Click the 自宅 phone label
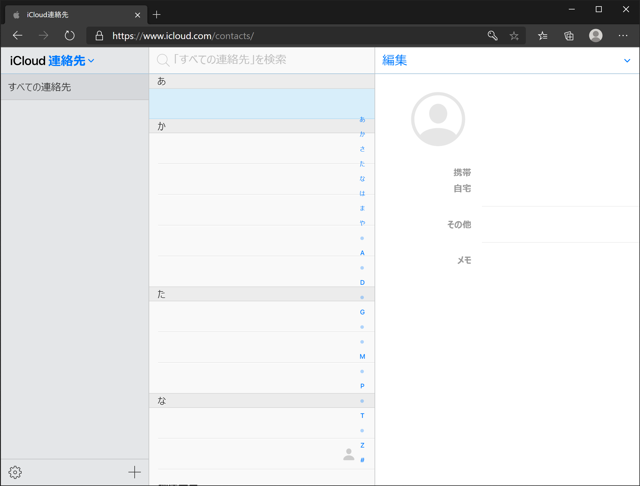Image resolution: width=640 pixels, height=486 pixels. [462, 189]
